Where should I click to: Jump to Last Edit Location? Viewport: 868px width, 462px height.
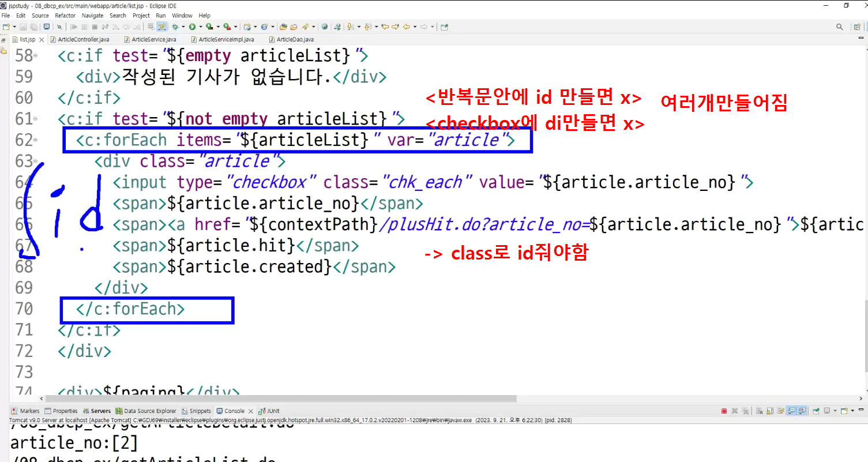(385, 27)
